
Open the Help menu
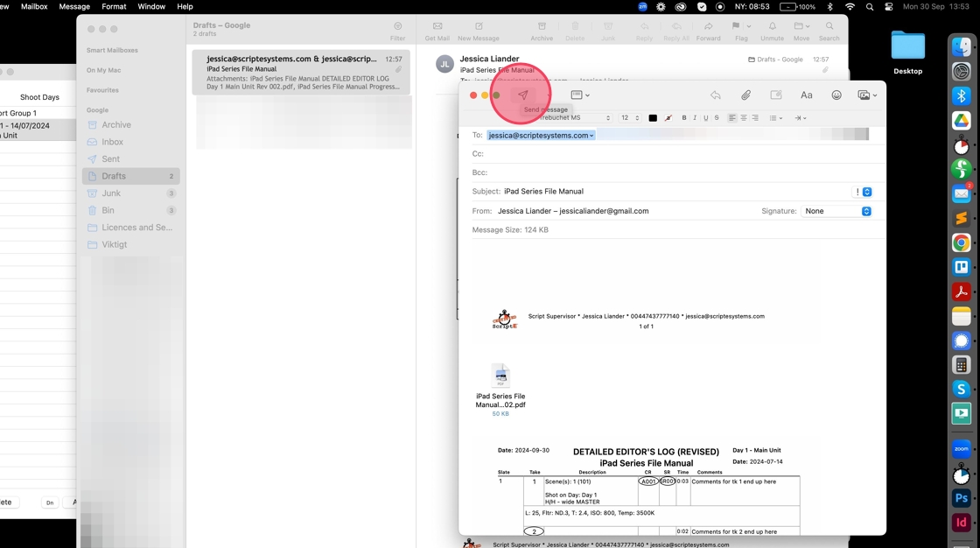(x=185, y=6)
